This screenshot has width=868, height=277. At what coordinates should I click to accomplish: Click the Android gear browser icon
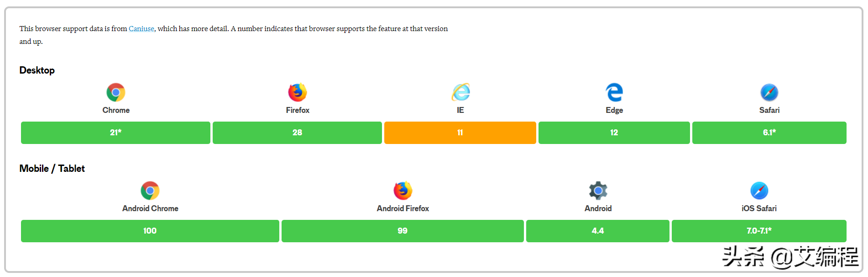click(598, 191)
